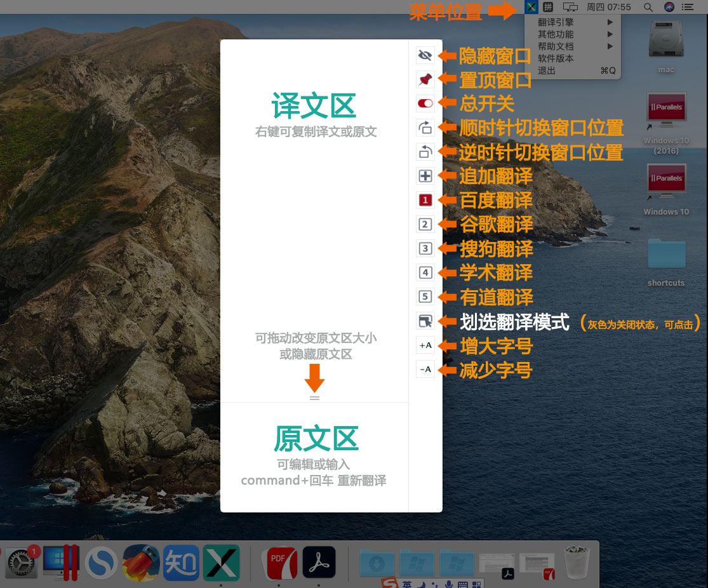708x588 pixels.
Task: Decrease font size with -A
Action: (x=425, y=369)
